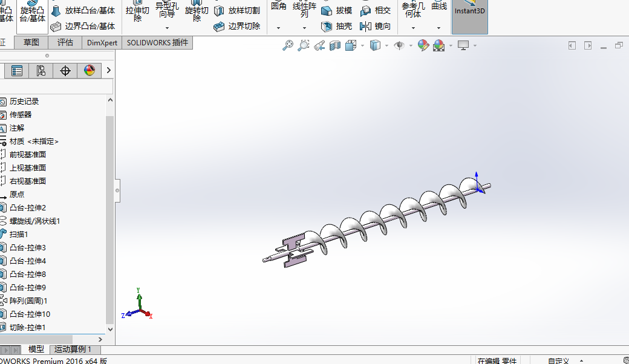Select the 线性阵列 linear pattern tool
Image resolution: width=629 pixels, height=364 pixels.
click(x=304, y=9)
